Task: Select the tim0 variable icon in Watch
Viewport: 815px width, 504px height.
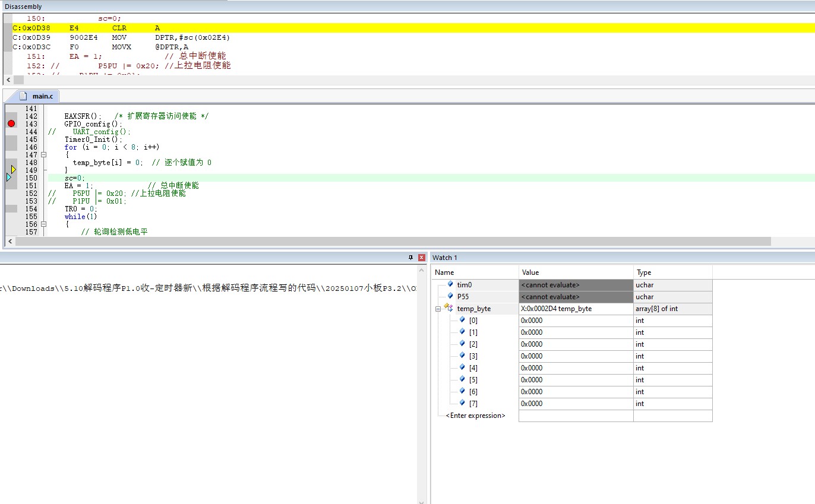Action: (x=450, y=284)
